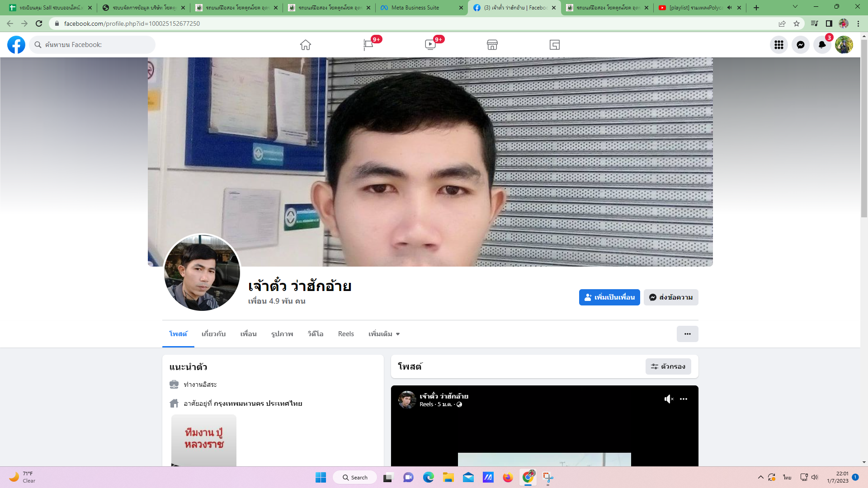Bookmark this page with star icon
This screenshot has width=868, height=488.
tap(797, 23)
